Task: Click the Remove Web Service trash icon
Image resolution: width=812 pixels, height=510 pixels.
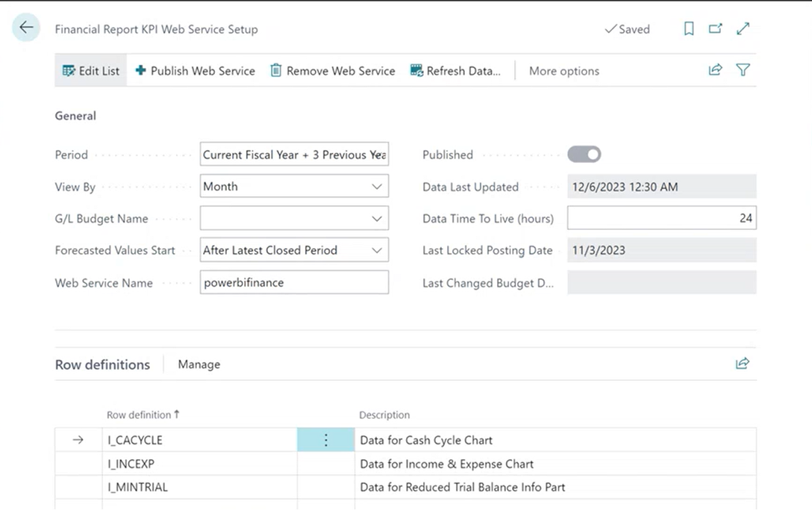Action: [274, 71]
